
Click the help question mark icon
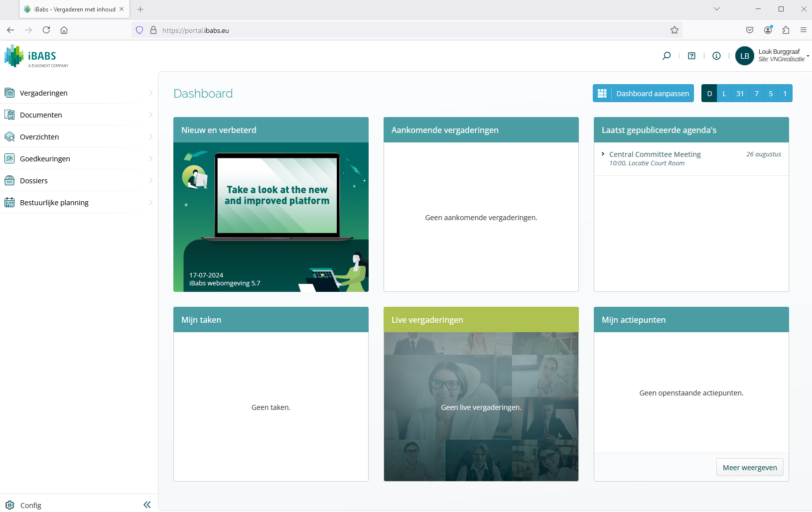pyautogui.click(x=692, y=55)
